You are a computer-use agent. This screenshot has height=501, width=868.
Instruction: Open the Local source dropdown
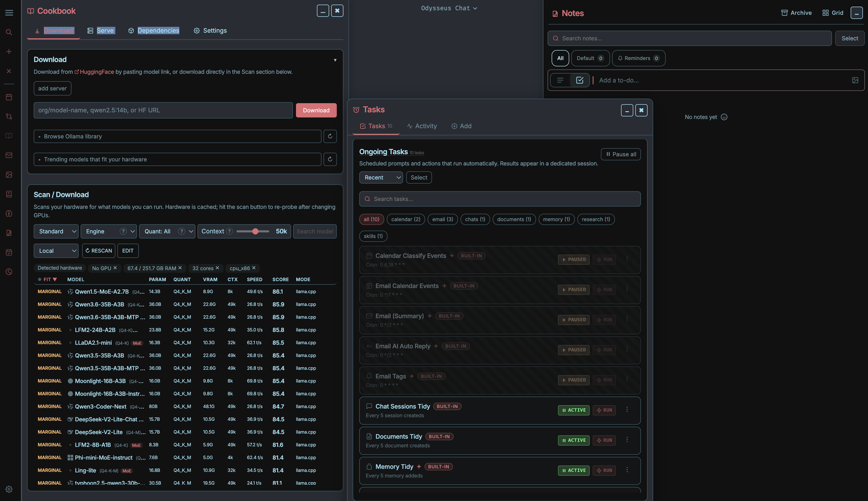[x=56, y=251]
